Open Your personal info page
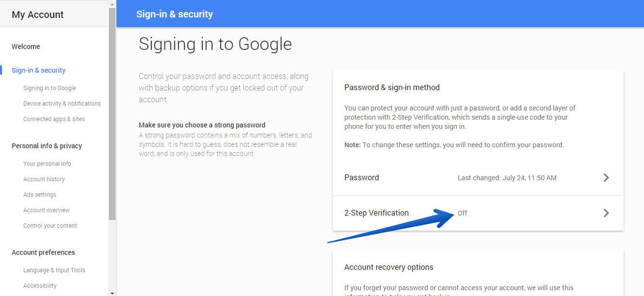Viewport: 644px width, 296px height. pos(47,164)
